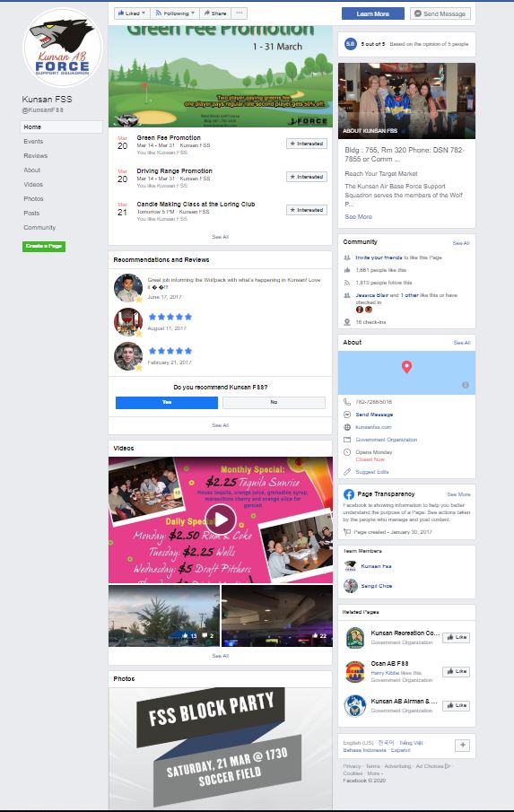Screen dimensions: 514x812
Task: Click the Suggest Edits pencil icon
Action: coord(347,472)
